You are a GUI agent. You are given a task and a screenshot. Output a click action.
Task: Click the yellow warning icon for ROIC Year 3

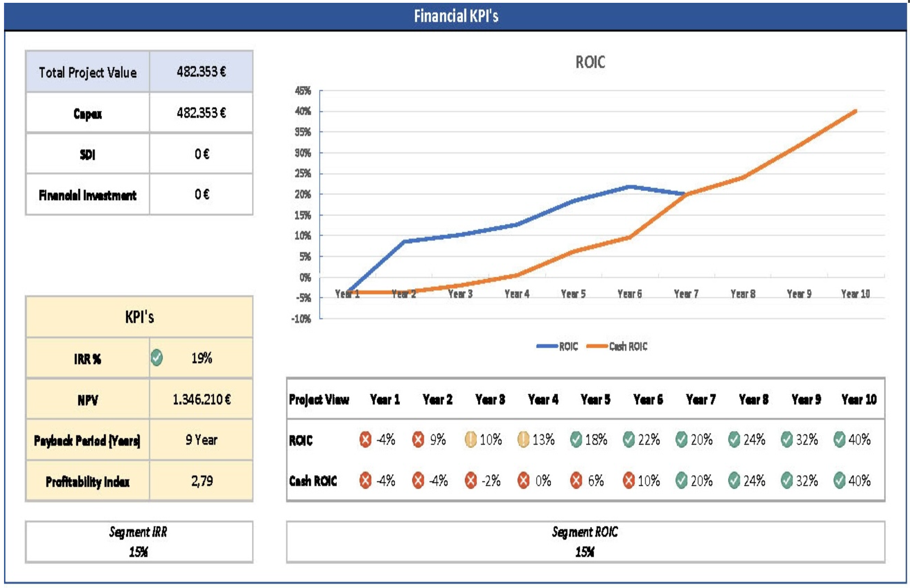(470, 439)
